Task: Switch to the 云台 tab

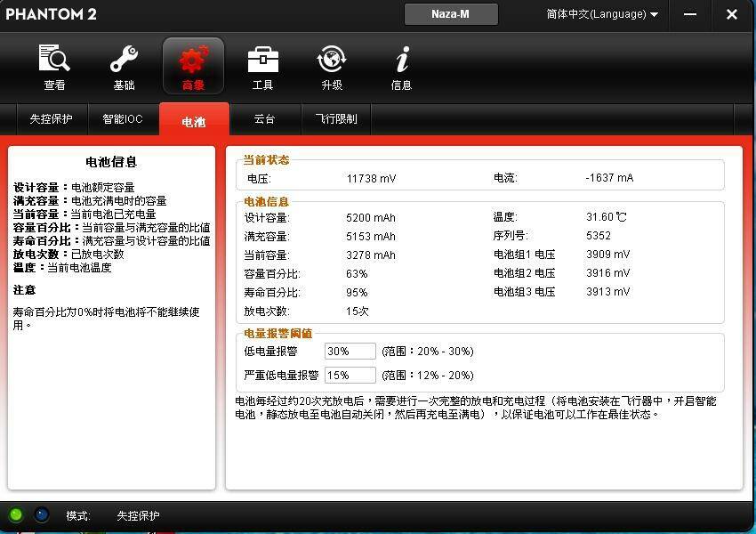Action: [265, 118]
